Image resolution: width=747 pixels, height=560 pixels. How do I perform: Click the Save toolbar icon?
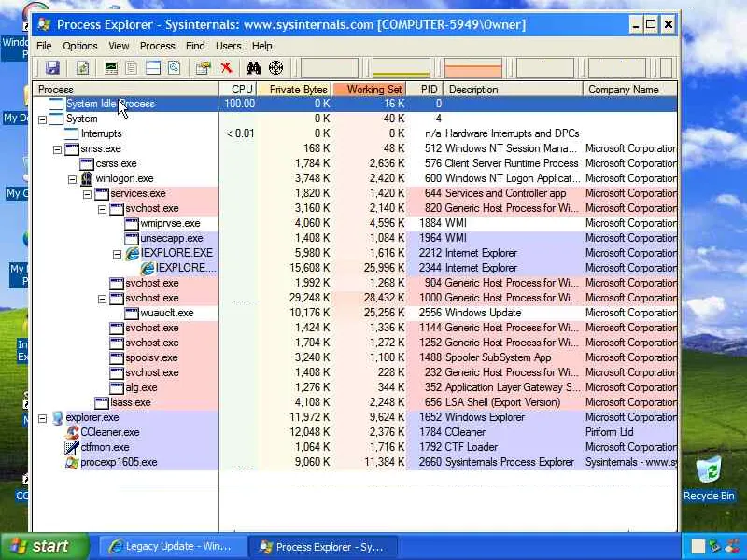point(53,68)
